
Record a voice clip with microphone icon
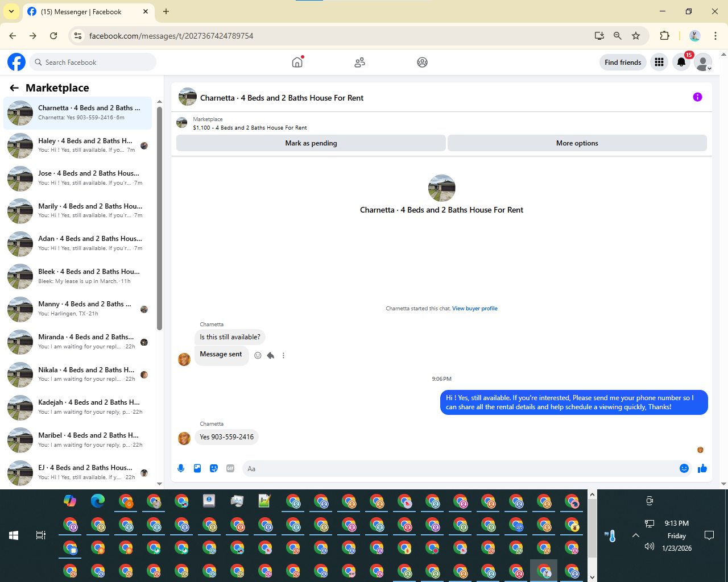coord(181,468)
